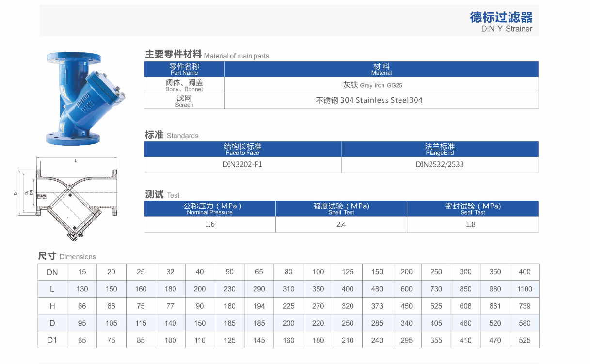Screen dimensions: 590x364
Task: Click the Stainless Steel304 screen material cell
Action: [369, 100]
